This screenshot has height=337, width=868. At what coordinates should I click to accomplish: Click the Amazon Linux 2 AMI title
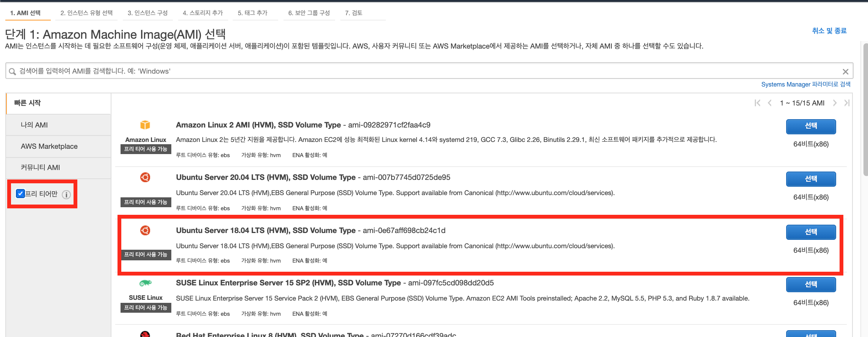tap(258, 125)
